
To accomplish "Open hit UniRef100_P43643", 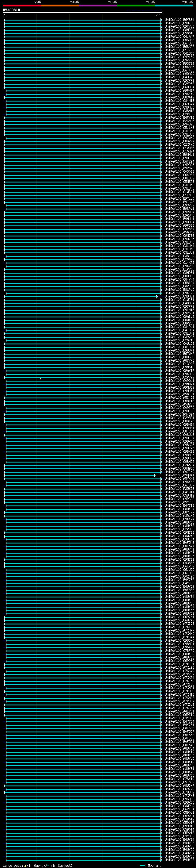I will [x=179, y=77].
